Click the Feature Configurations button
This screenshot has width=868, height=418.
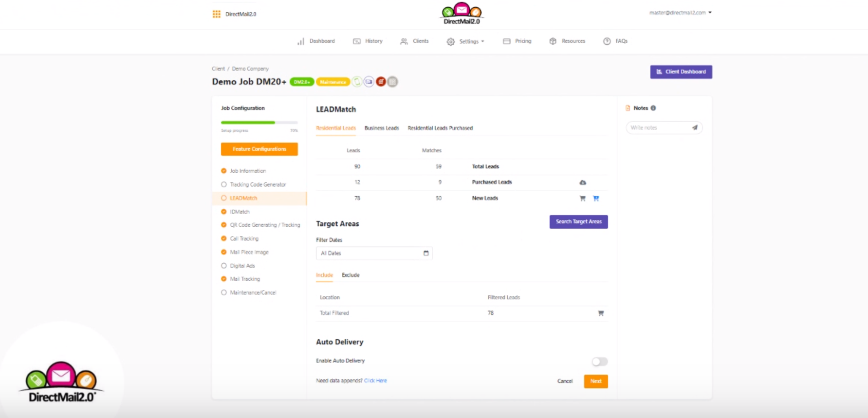[x=259, y=149]
